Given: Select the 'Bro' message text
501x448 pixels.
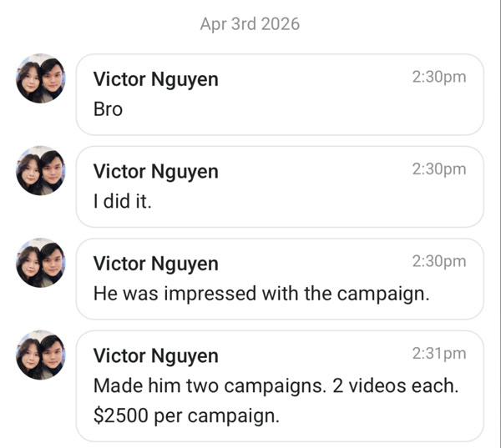Looking at the screenshot, I should [108, 109].
